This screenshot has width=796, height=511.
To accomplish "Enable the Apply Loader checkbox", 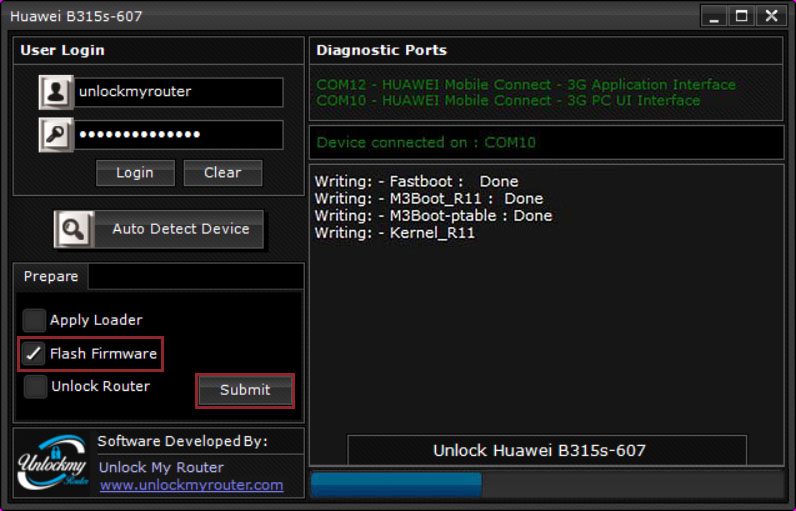I will [x=34, y=320].
